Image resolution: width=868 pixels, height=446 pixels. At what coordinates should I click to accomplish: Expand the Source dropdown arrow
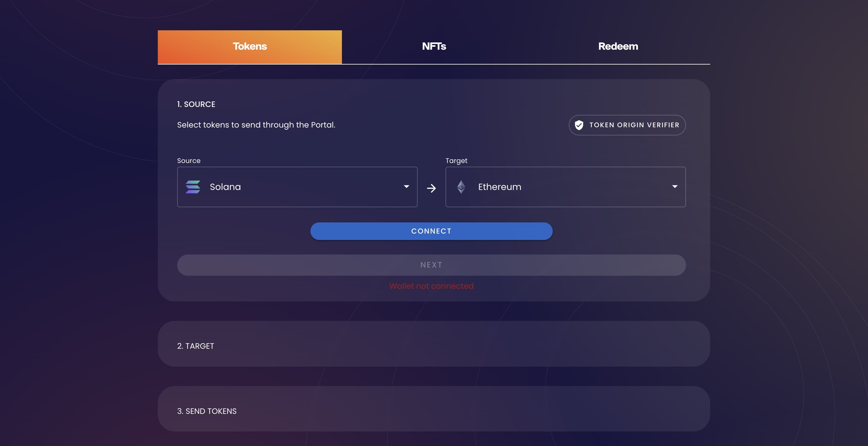(406, 186)
